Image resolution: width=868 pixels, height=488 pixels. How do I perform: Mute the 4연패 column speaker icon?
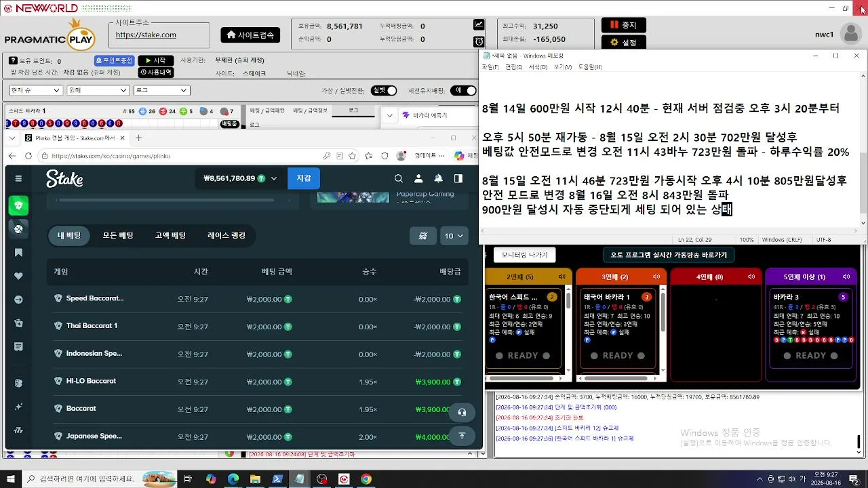pos(751,277)
